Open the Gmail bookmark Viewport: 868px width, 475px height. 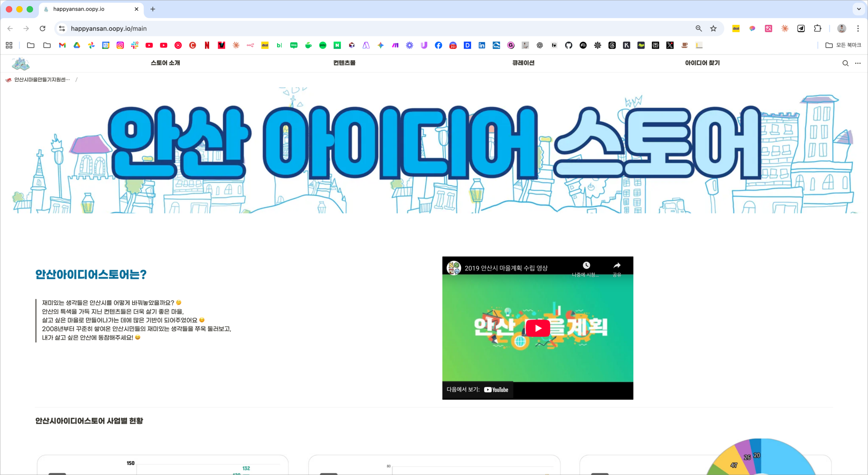click(x=62, y=45)
